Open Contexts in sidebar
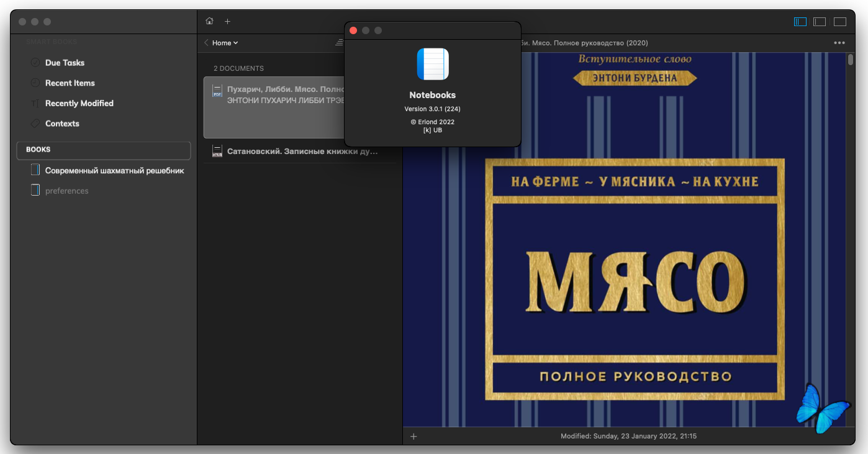The height and width of the screenshot is (454, 868). click(x=62, y=124)
